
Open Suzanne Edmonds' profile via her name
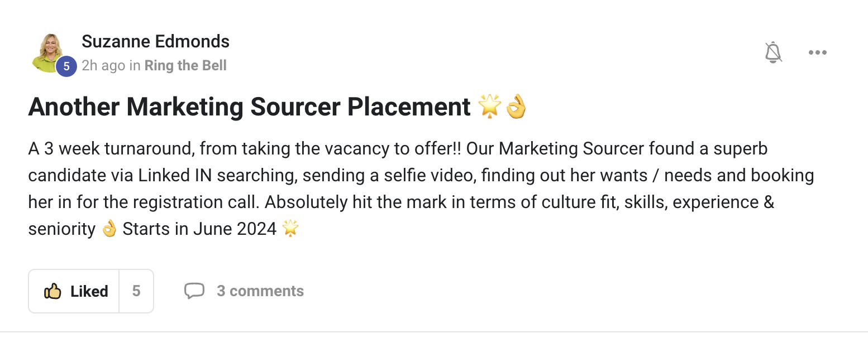(155, 41)
